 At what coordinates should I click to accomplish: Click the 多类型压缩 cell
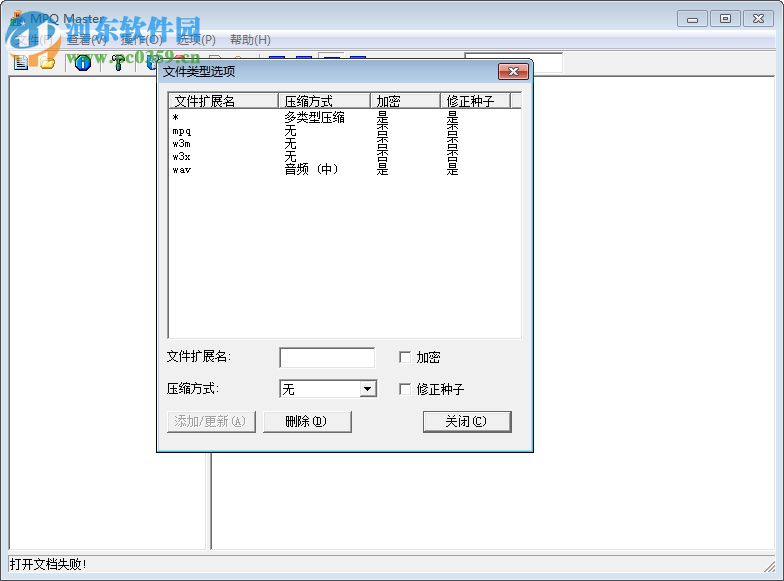314,118
